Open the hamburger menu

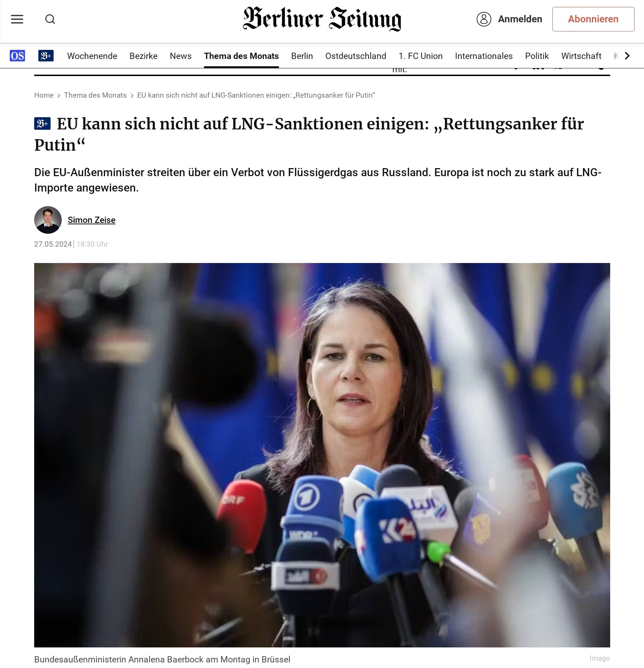tap(17, 19)
